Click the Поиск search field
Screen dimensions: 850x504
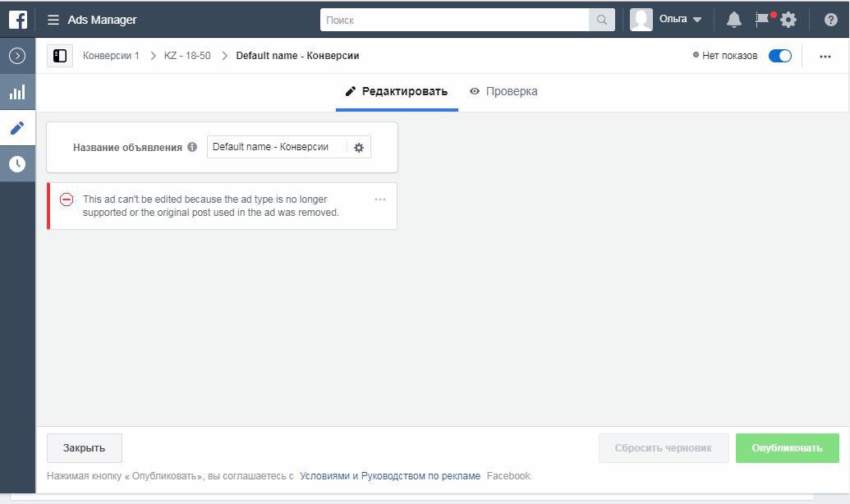(x=454, y=20)
